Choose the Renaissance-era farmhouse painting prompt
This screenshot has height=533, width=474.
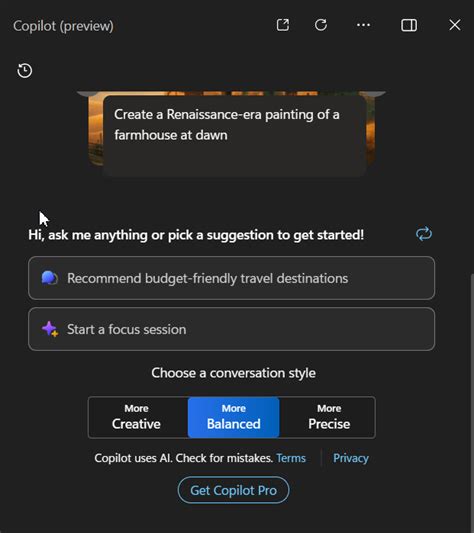[234, 136]
